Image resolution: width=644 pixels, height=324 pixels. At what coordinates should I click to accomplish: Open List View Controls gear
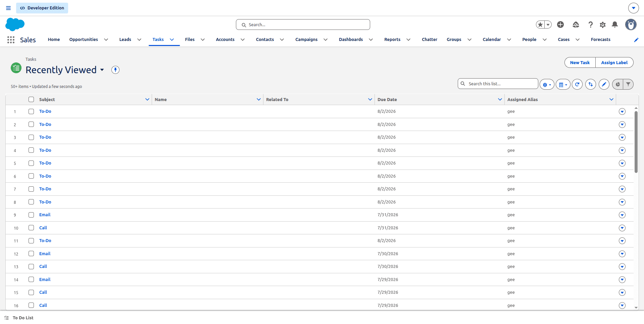[x=547, y=85]
